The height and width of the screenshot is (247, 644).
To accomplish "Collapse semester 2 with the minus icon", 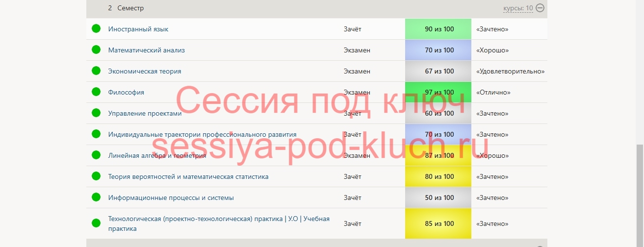I will 540,8.
